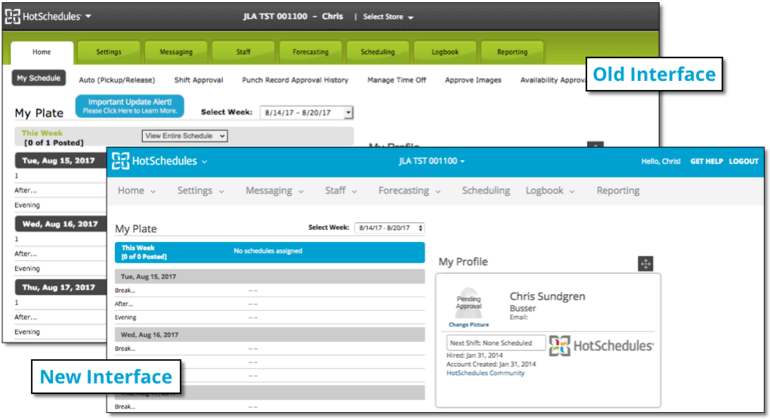
Task: Select Messaging tab in old interface
Action: [x=176, y=52]
